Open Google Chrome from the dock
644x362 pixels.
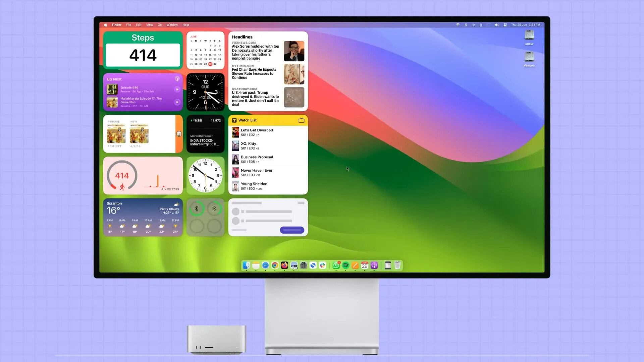point(275,265)
